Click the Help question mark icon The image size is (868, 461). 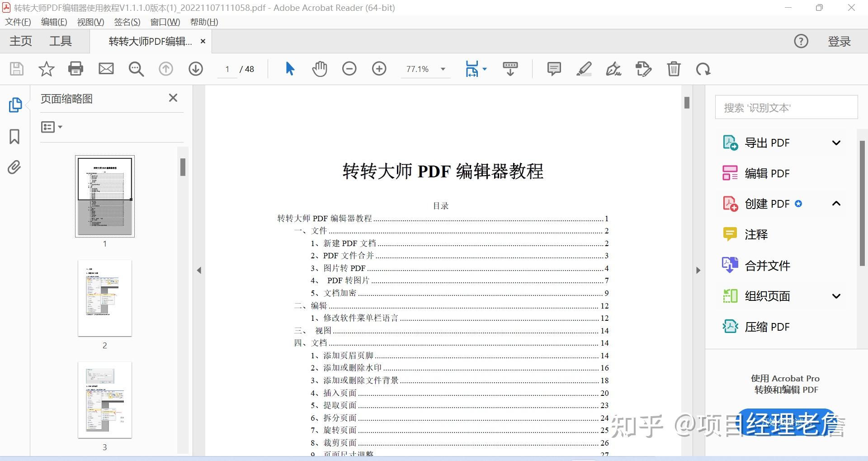tap(801, 41)
